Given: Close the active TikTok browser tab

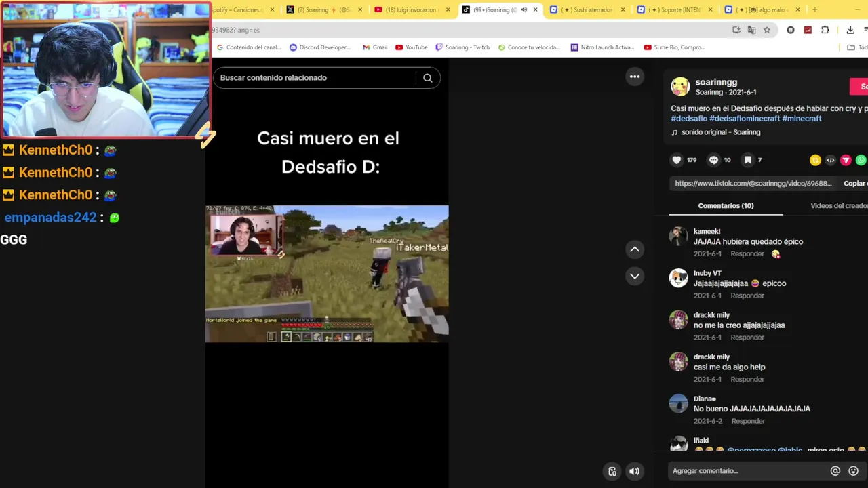Looking at the screenshot, I should (x=536, y=9).
